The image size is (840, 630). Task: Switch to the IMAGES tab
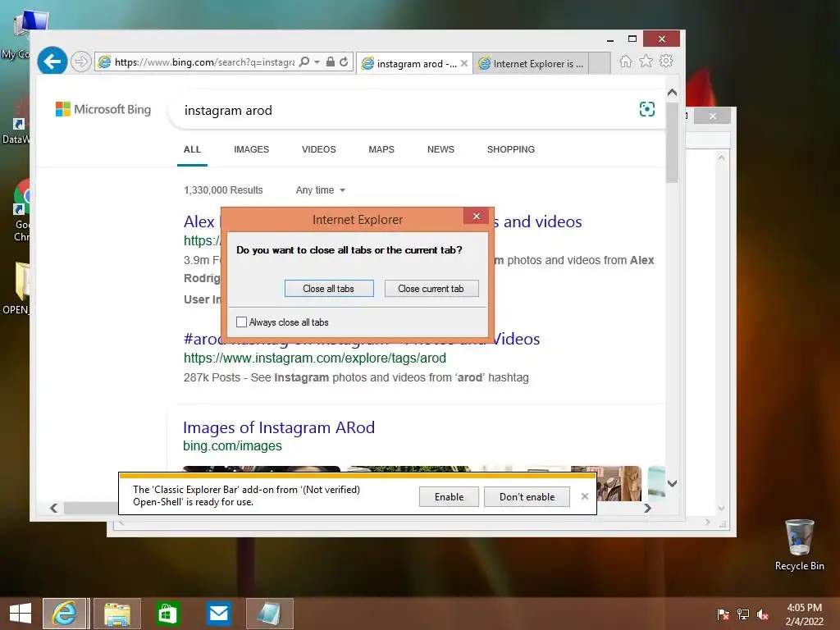click(251, 149)
